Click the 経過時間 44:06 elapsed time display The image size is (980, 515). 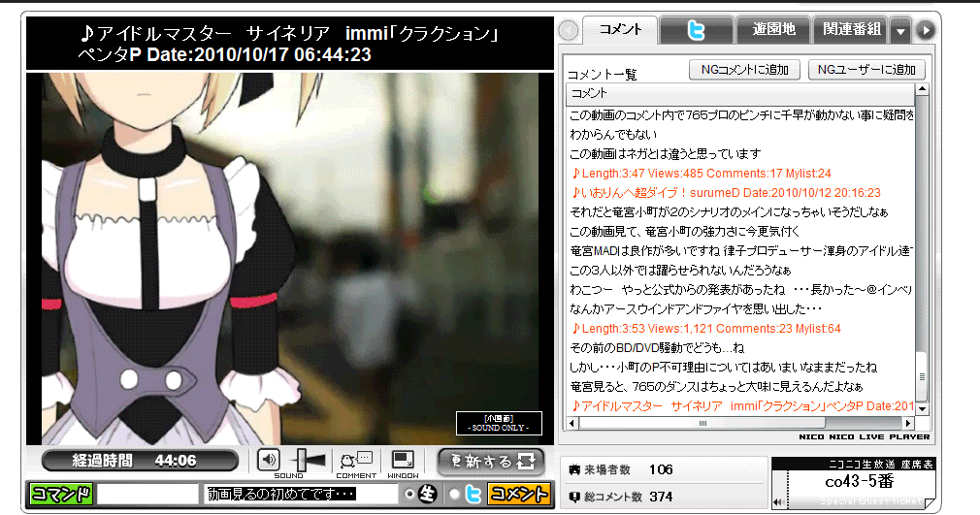click(140, 461)
